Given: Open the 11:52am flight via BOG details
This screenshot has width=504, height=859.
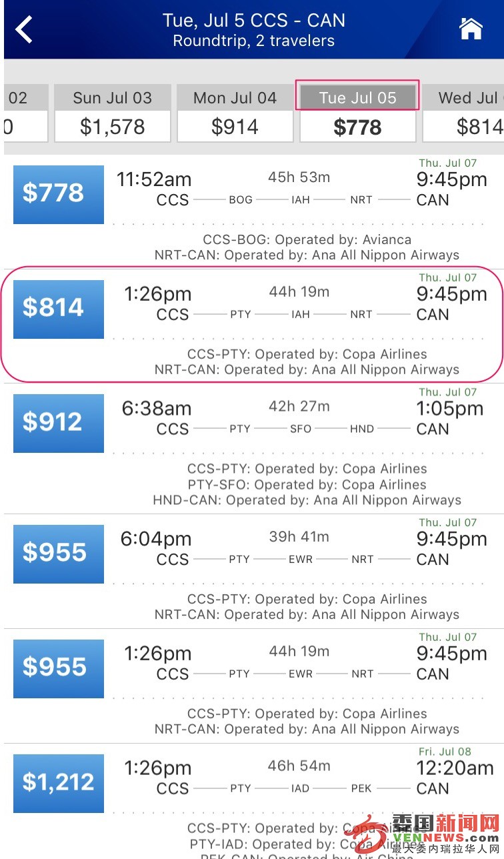Looking at the screenshot, I should tap(252, 211).
